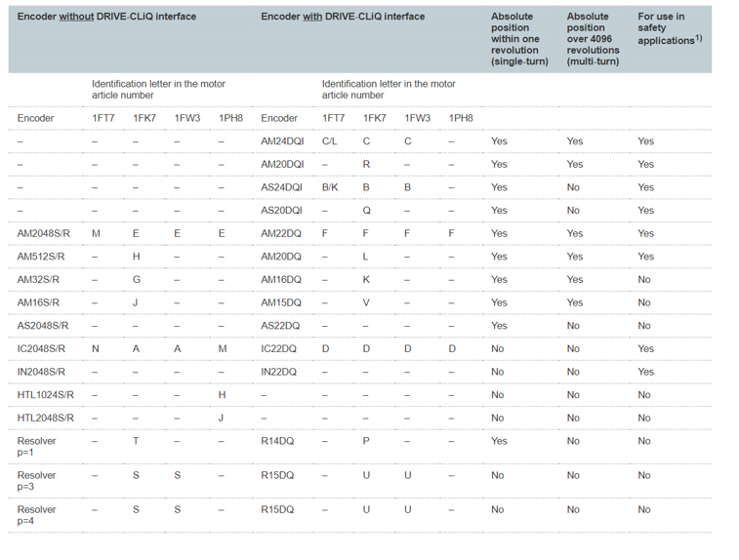
Task: Click letter N in the IC2048S/R row
Action: (x=96, y=349)
